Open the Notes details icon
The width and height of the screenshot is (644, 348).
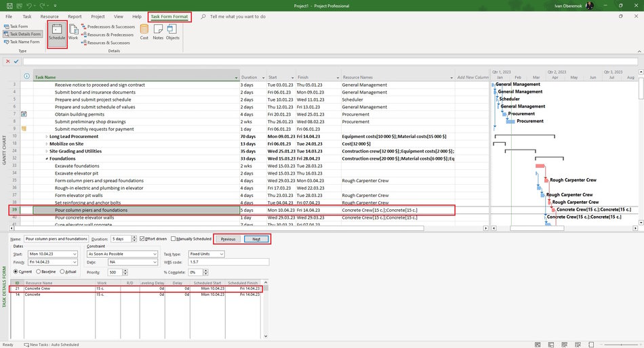point(158,32)
